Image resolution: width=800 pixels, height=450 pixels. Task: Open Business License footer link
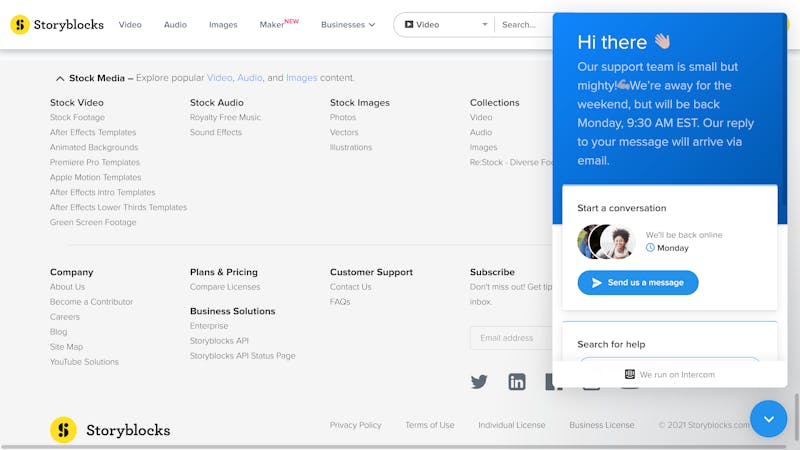602,425
